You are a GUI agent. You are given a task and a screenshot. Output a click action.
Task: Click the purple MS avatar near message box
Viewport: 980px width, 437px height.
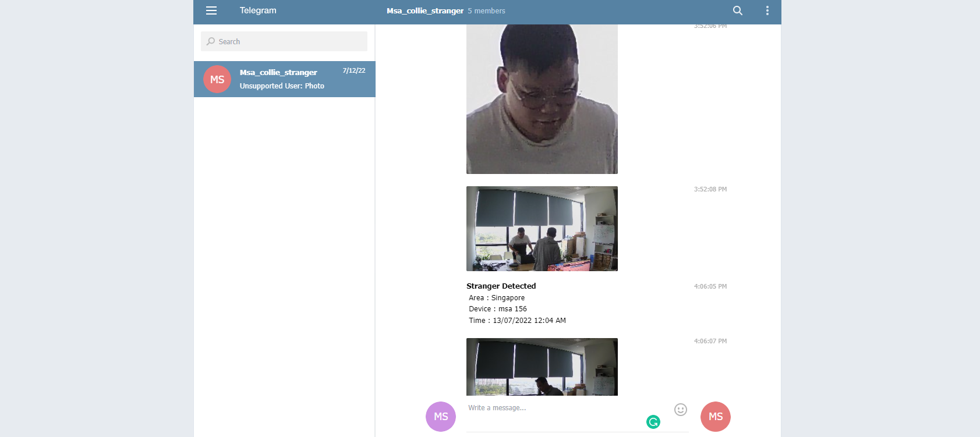pyautogui.click(x=441, y=417)
